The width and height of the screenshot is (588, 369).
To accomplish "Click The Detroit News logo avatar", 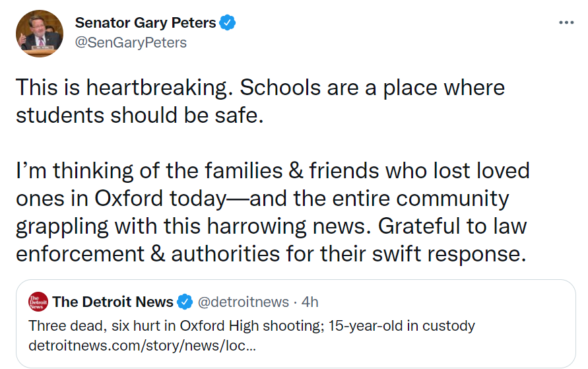I will tap(38, 302).
